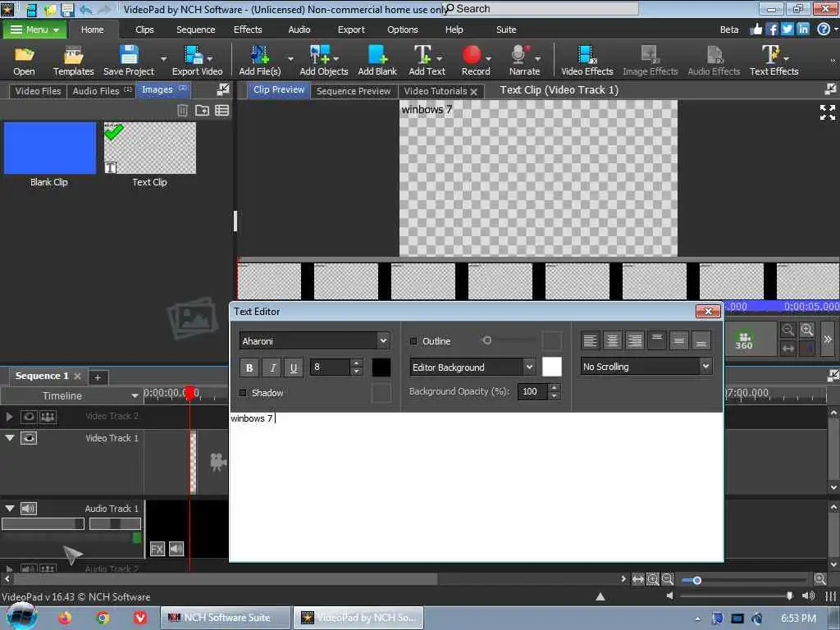Switch to the Clips ribbon tab
Screen dimensions: 840x630
(144, 30)
